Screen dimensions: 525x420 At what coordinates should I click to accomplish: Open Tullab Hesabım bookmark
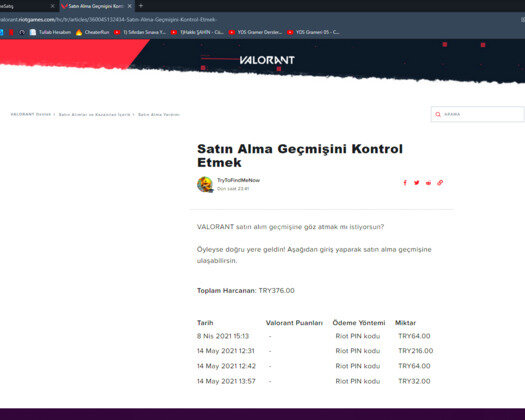click(50, 32)
